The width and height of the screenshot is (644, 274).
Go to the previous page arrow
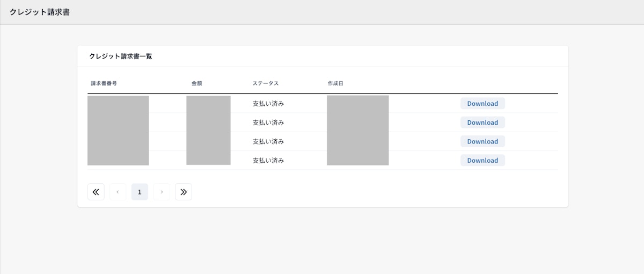[118, 192]
